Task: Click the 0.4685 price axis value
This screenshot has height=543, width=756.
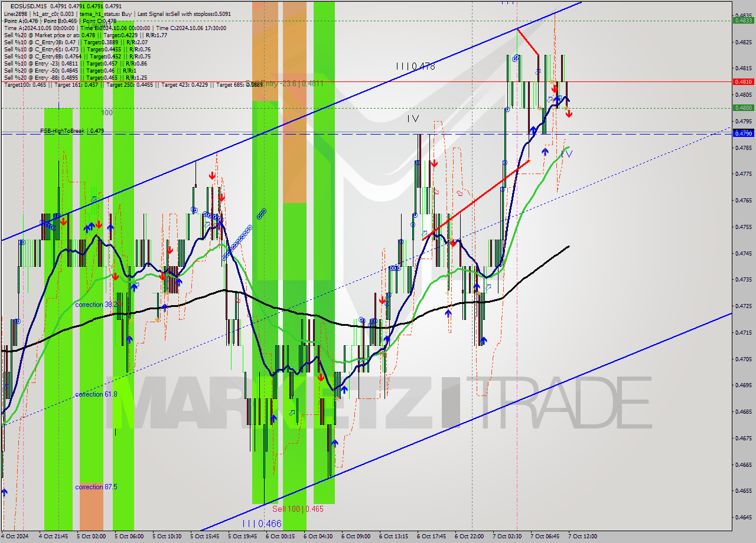Action: point(743,411)
